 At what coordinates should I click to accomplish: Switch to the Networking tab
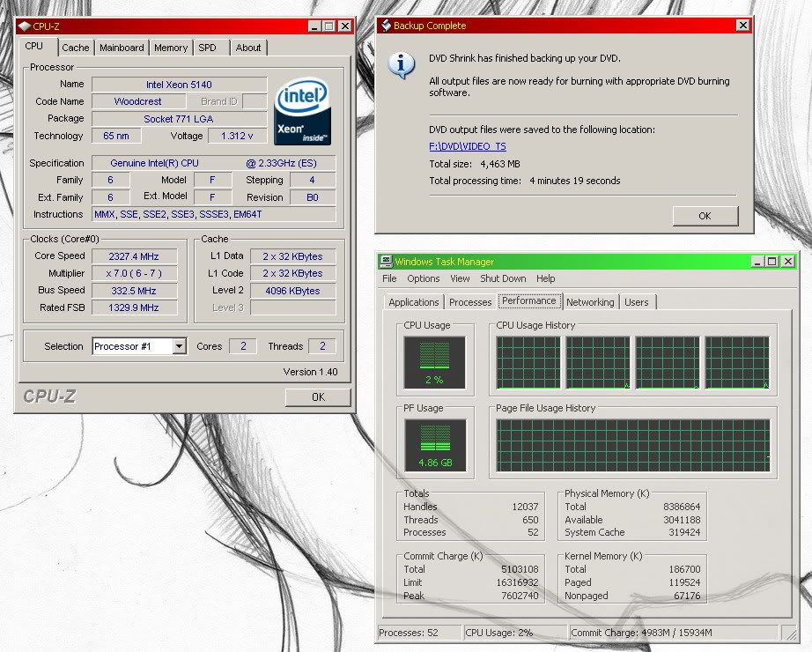coord(590,302)
